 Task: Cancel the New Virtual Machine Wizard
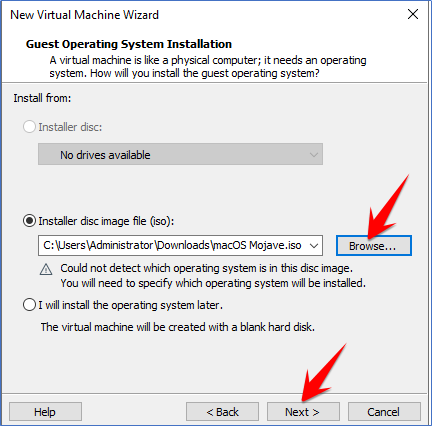[x=384, y=412]
